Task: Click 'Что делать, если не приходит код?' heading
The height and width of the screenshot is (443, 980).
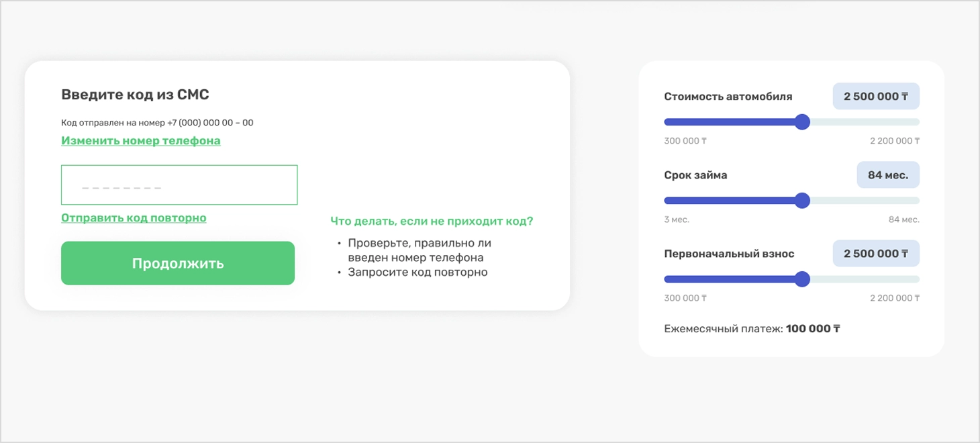Action: click(432, 221)
